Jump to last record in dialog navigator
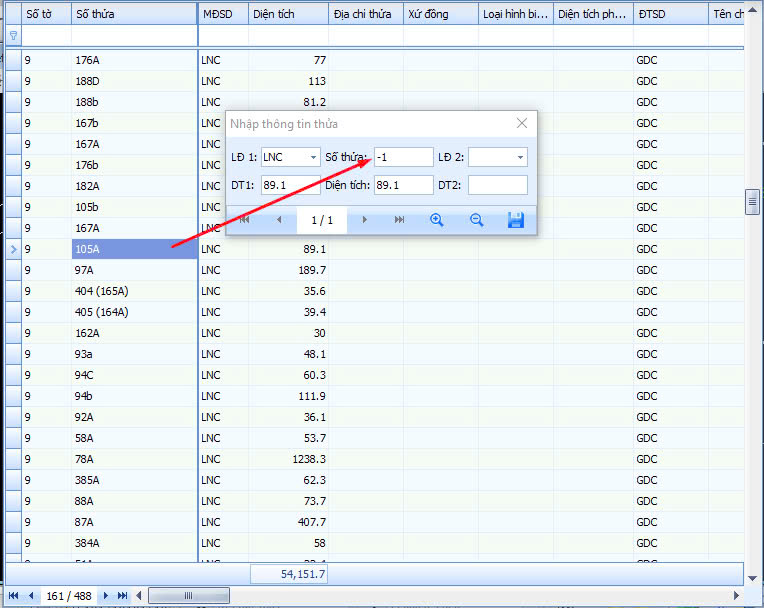 coord(399,220)
